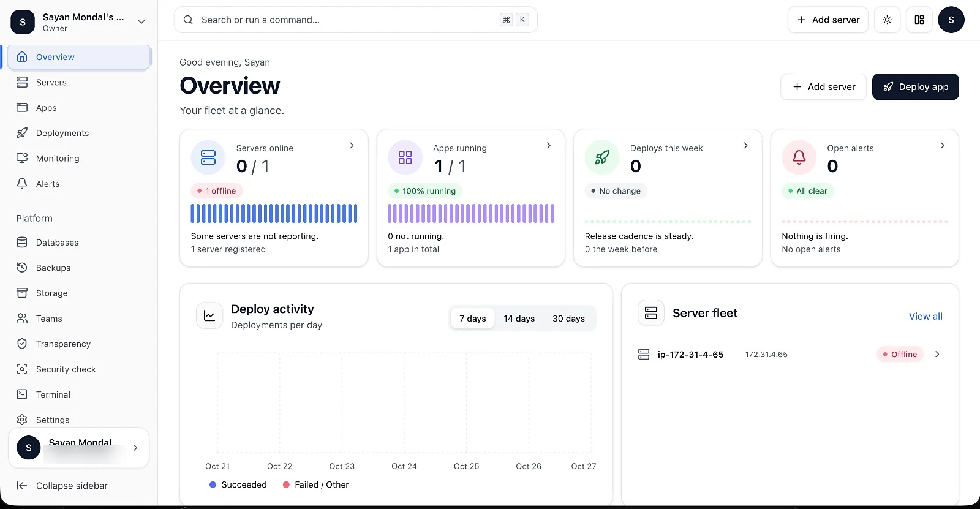Open the Servers online card chevron

[352, 146]
